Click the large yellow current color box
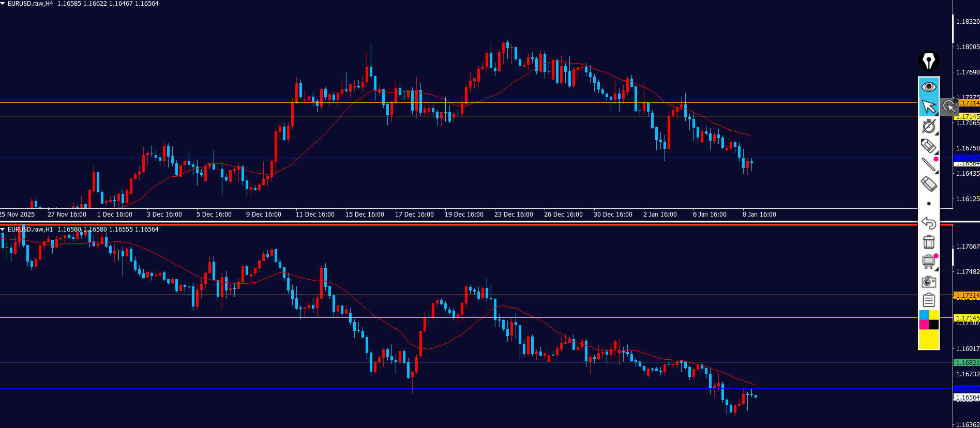 click(929, 340)
